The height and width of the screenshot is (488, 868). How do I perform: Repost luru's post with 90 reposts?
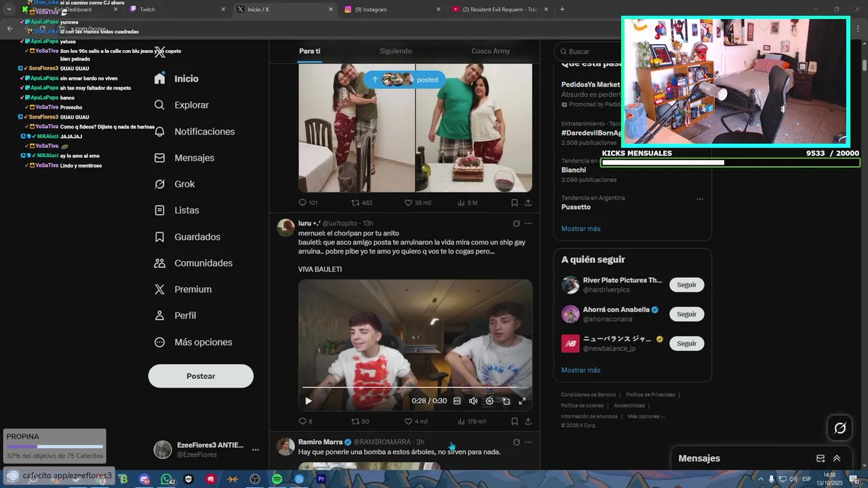(x=360, y=422)
